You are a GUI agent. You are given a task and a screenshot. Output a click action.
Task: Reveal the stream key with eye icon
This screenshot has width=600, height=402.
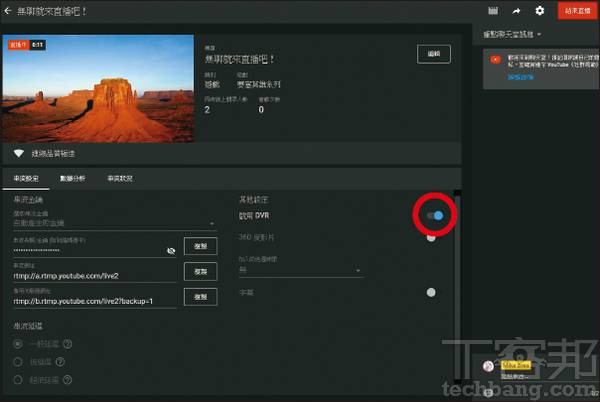tap(171, 251)
